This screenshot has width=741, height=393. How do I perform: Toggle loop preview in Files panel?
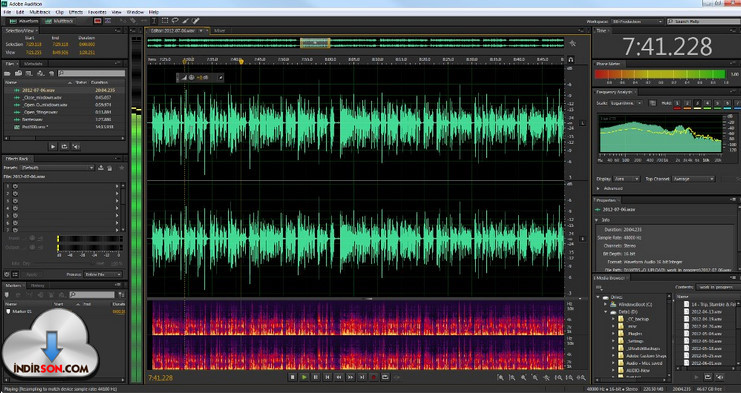(64, 147)
